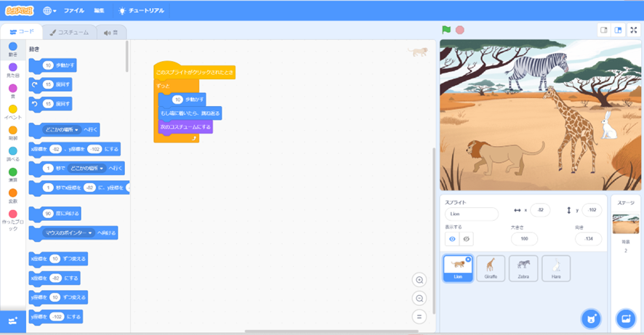The width and height of the screenshot is (644, 335).
Task: Open the choose backdrop button
Action: (625, 318)
